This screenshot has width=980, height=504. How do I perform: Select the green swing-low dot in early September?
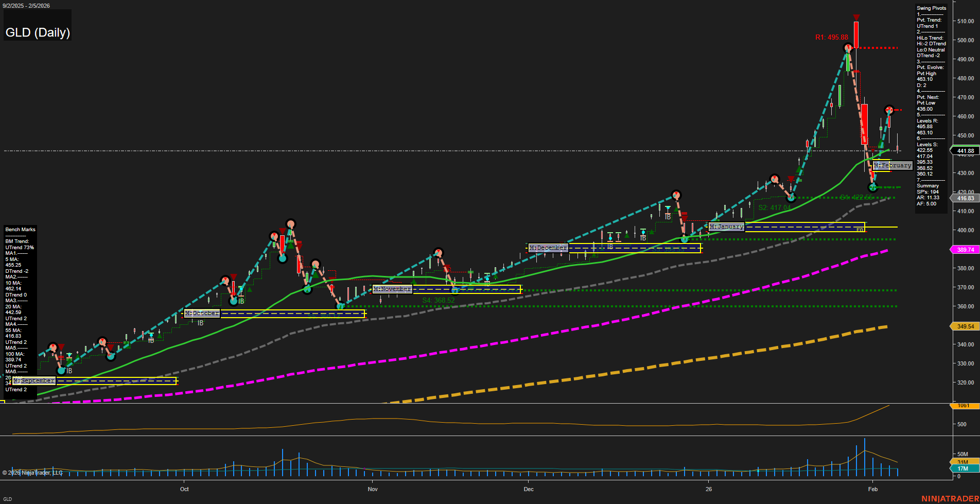coord(61,370)
